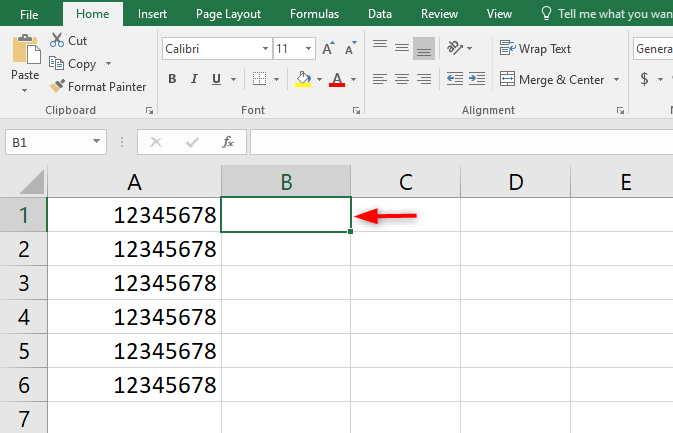Expand underline style dropdown arrow
The height and width of the screenshot is (433, 673).
[x=233, y=79]
